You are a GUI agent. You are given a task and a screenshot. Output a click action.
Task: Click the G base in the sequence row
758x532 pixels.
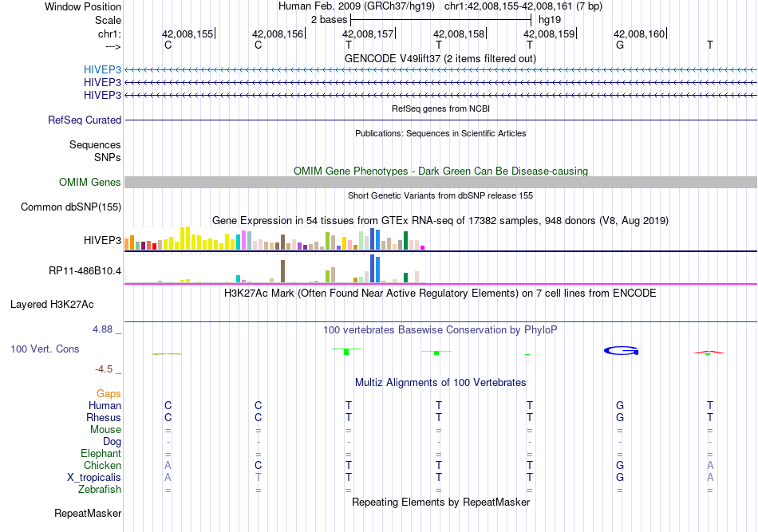(620, 45)
